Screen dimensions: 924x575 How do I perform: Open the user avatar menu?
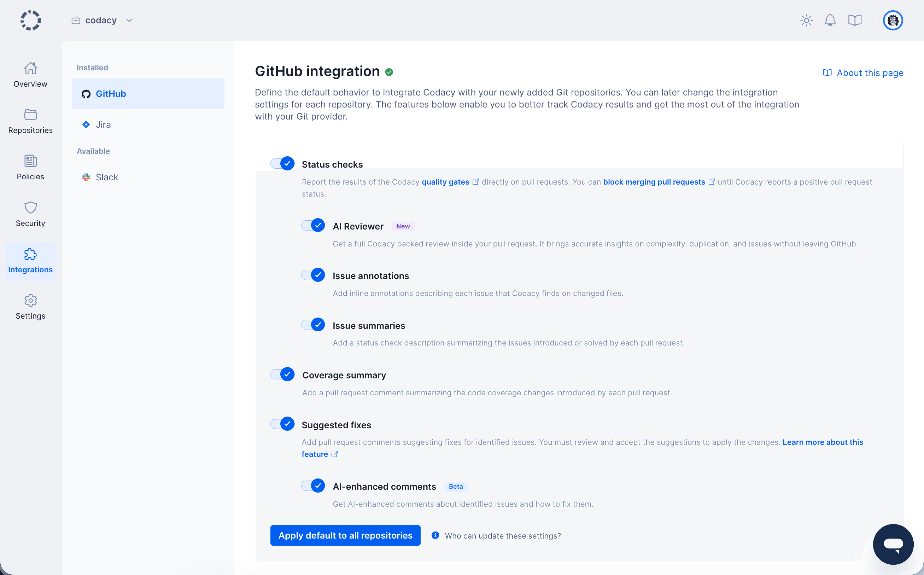(893, 20)
